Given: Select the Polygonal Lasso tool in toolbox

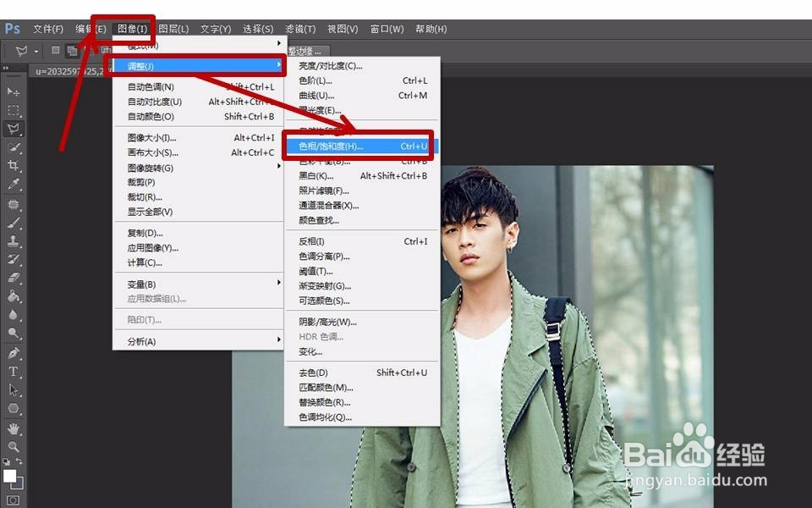Looking at the screenshot, I should point(13,129).
